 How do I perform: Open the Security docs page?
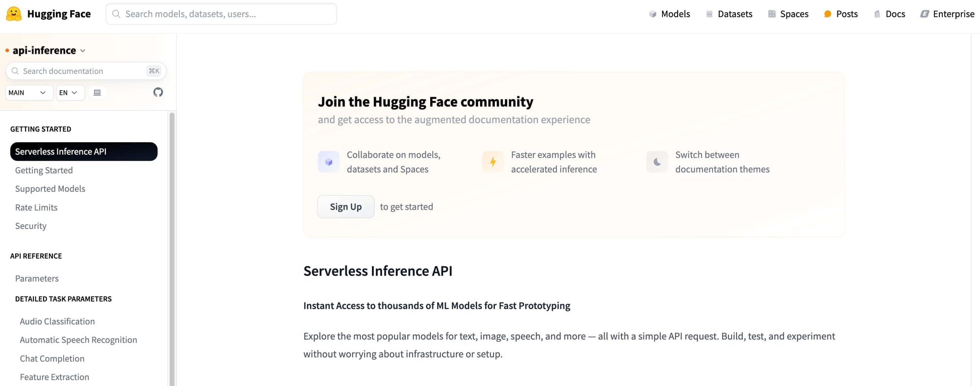coord(31,226)
